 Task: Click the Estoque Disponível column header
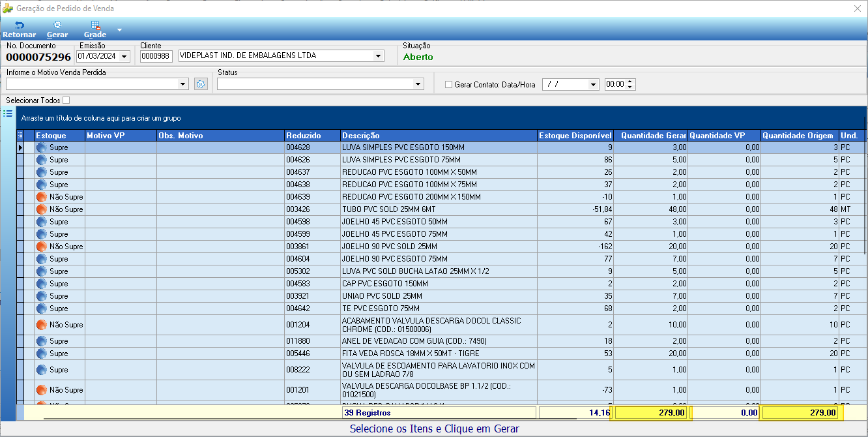(575, 135)
